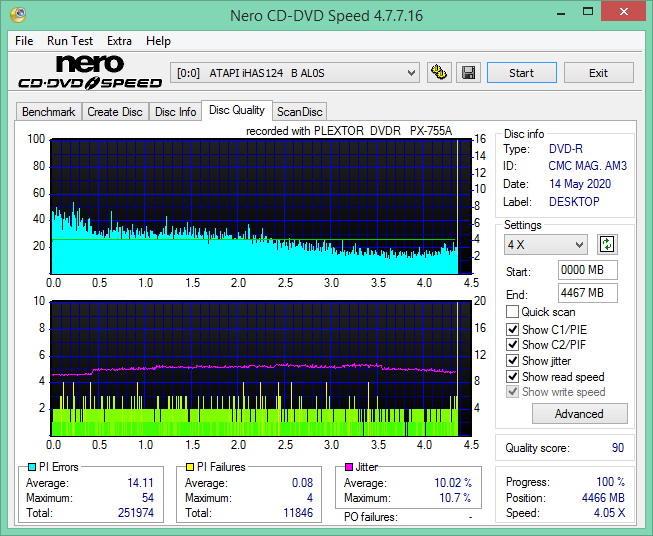The height and width of the screenshot is (536, 653).
Task: Open the Extra menu
Action: coord(119,41)
